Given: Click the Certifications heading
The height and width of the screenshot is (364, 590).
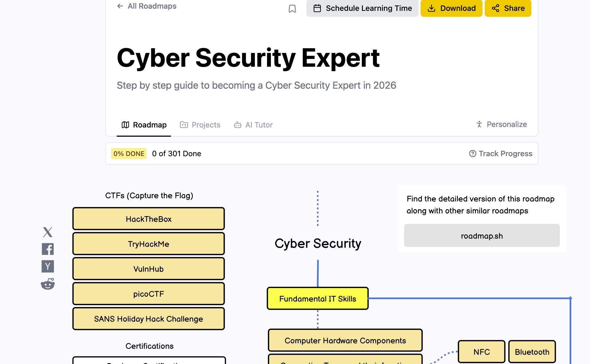Looking at the screenshot, I should [x=149, y=346].
